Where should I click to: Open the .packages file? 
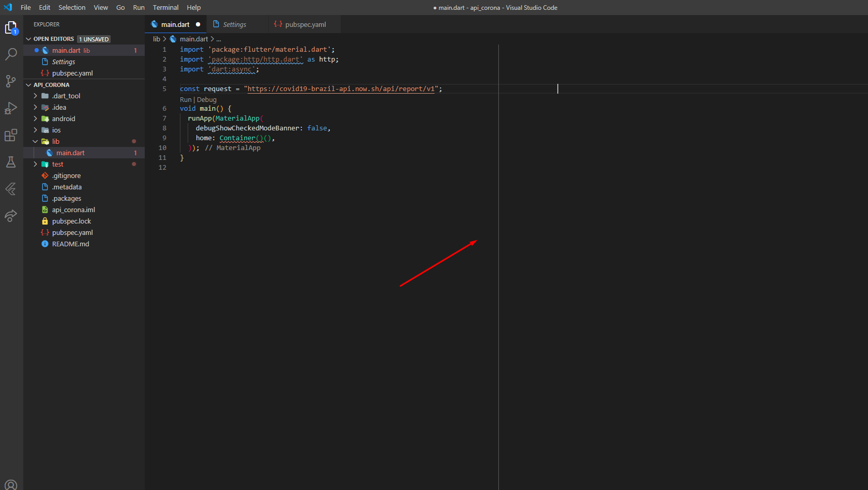click(x=84, y=198)
